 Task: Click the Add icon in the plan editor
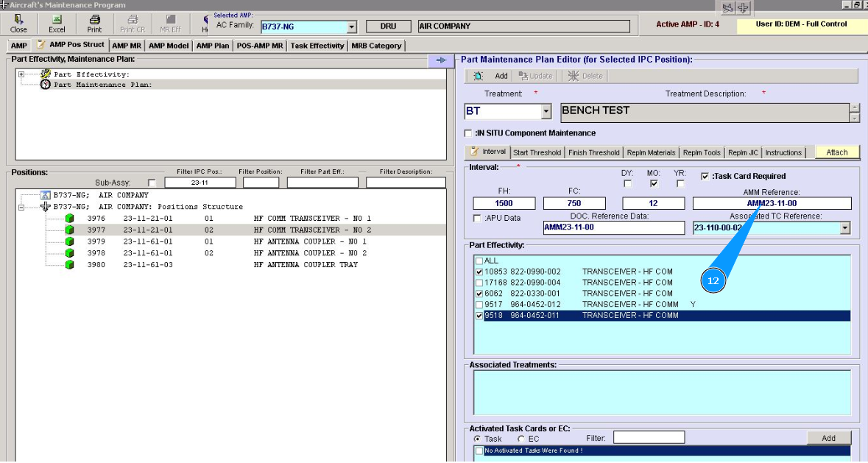pyautogui.click(x=479, y=76)
